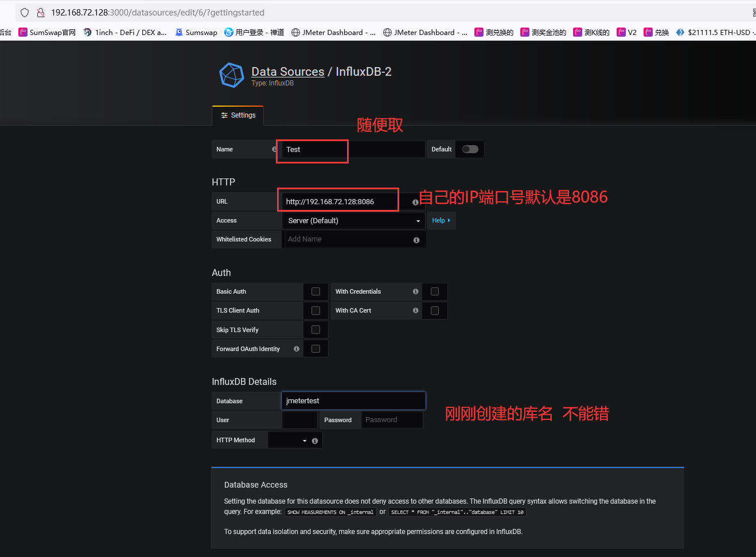
Task: Click the Password input field
Action: [392, 420]
